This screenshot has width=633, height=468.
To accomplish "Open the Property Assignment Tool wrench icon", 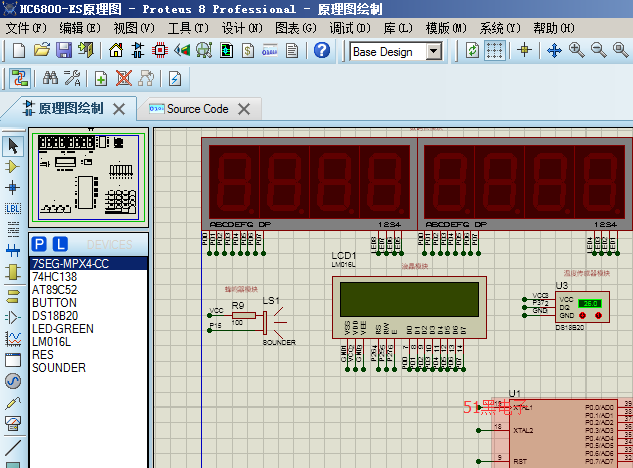I will (x=72, y=78).
